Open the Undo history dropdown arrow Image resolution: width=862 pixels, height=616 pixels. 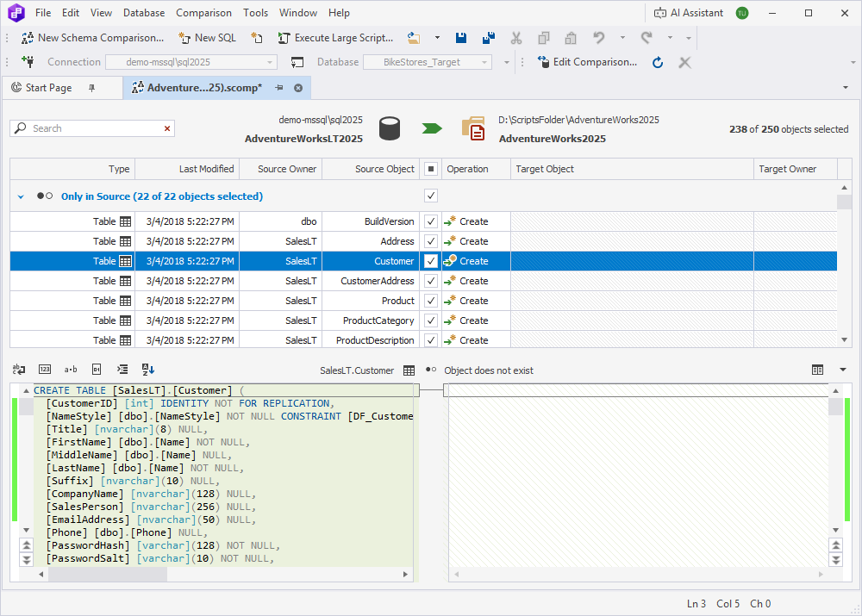tap(622, 38)
